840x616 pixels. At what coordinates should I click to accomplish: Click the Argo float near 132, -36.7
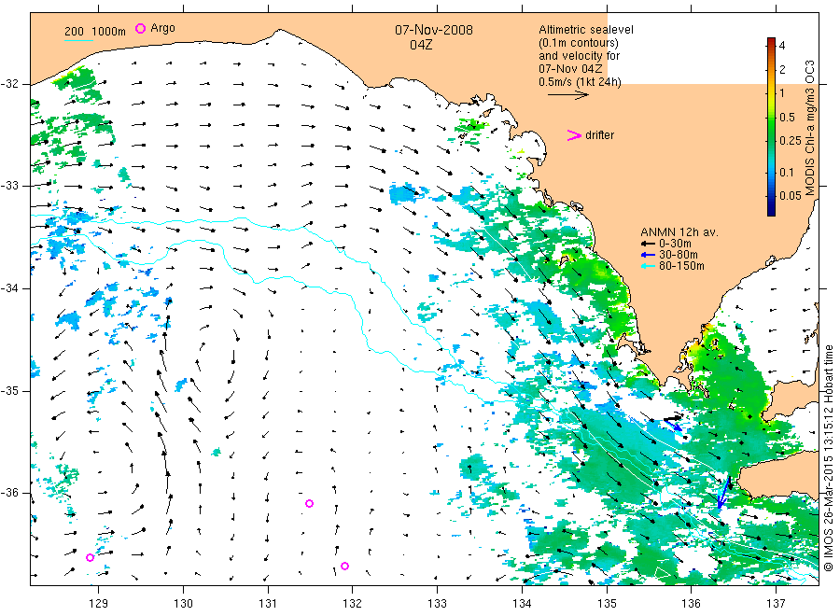[x=345, y=567]
